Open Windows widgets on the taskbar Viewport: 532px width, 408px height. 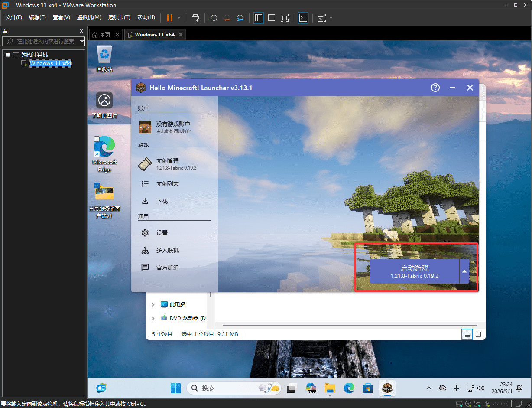click(101, 388)
